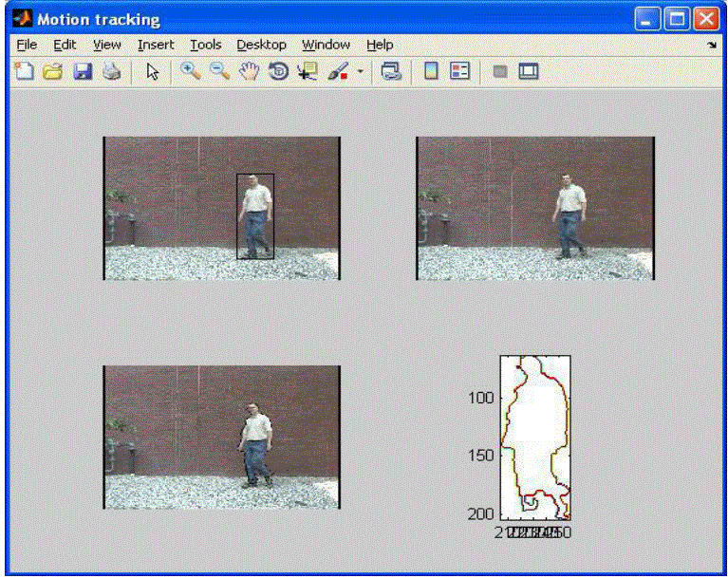Viewport: 728px width, 578px height.
Task: Expand the brush color dropdown arrow
Action: [x=360, y=72]
